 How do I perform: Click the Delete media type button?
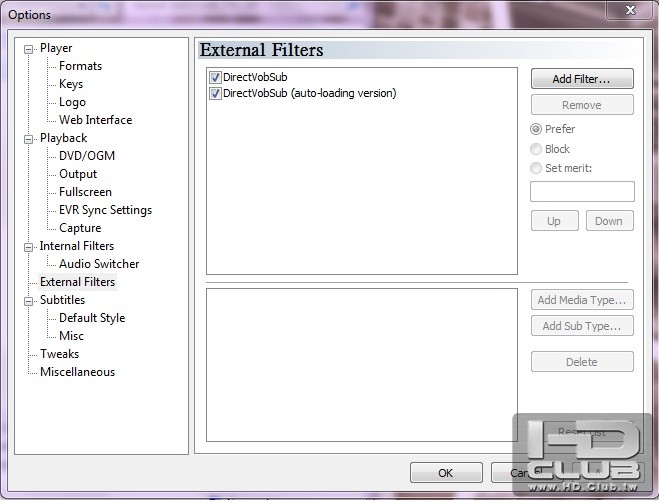pyautogui.click(x=582, y=362)
